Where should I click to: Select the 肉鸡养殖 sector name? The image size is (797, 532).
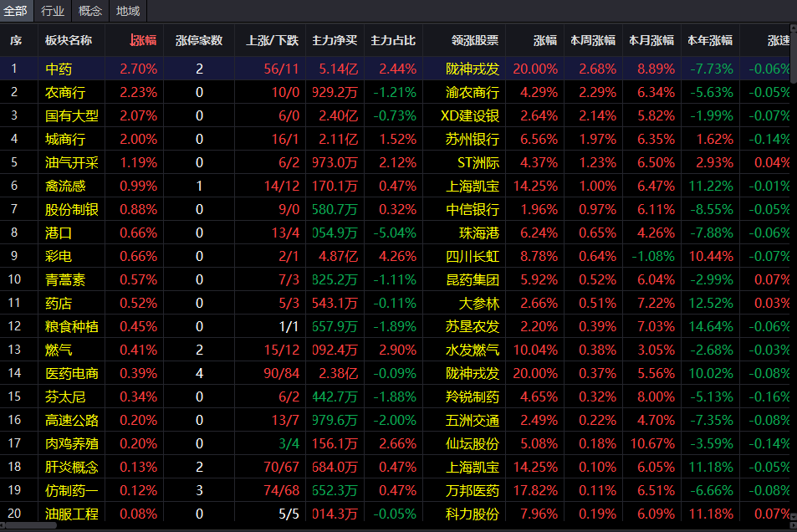tap(72, 443)
